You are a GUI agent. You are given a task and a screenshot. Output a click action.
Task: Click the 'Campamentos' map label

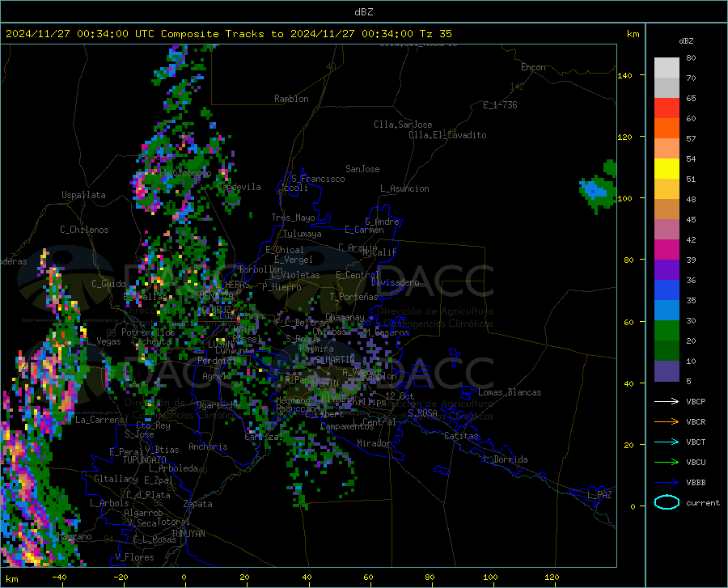pyautogui.click(x=347, y=426)
